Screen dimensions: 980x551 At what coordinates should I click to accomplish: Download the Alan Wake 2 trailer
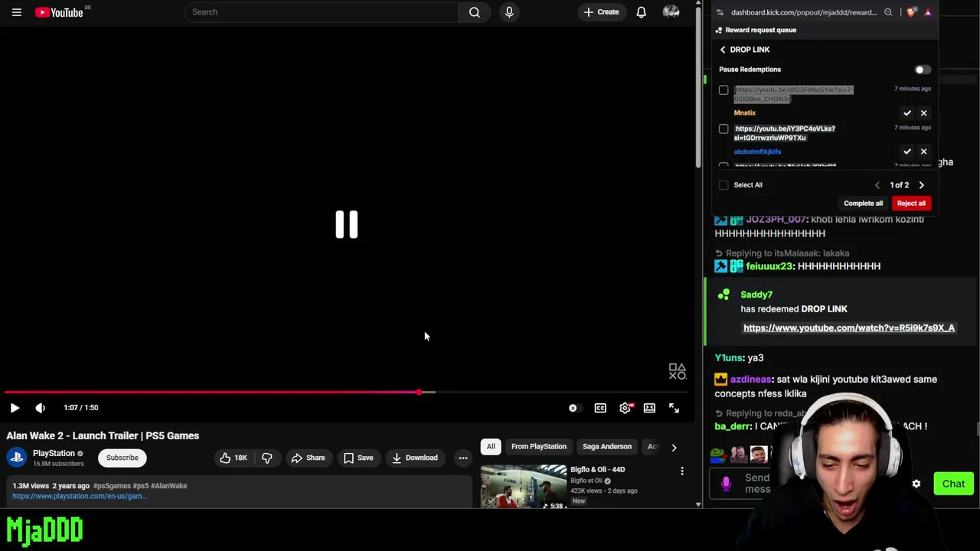point(414,458)
